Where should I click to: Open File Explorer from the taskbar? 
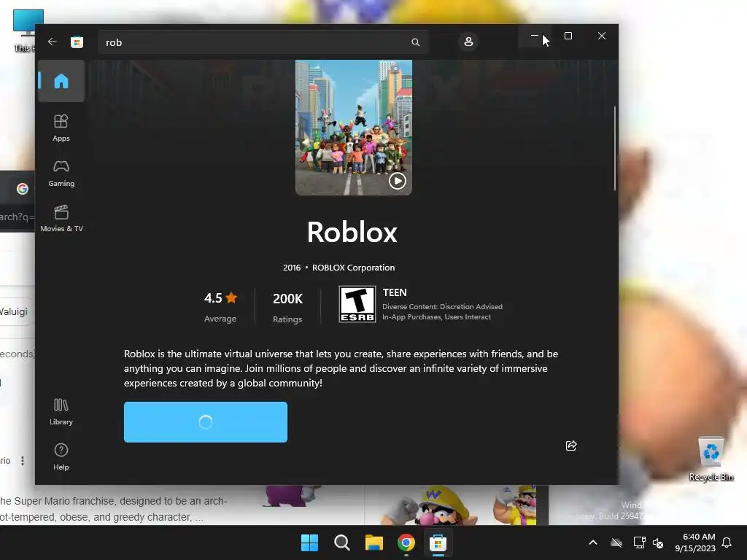[x=374, y=542]
